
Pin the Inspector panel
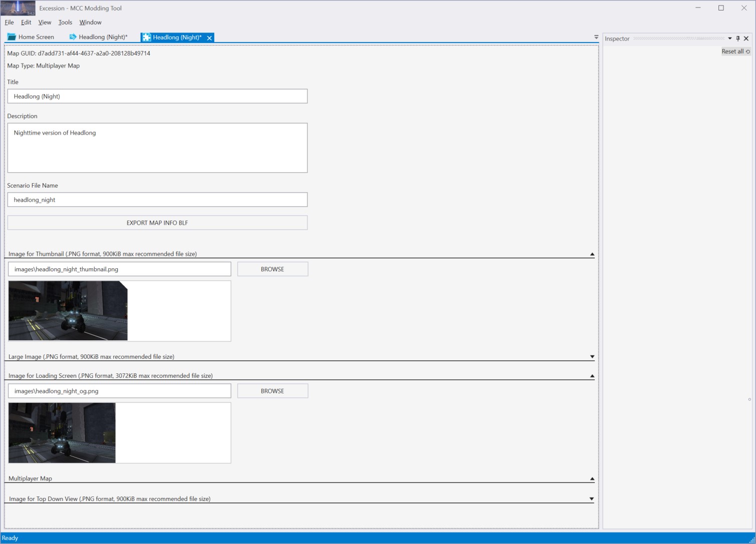tap(737, 39)
